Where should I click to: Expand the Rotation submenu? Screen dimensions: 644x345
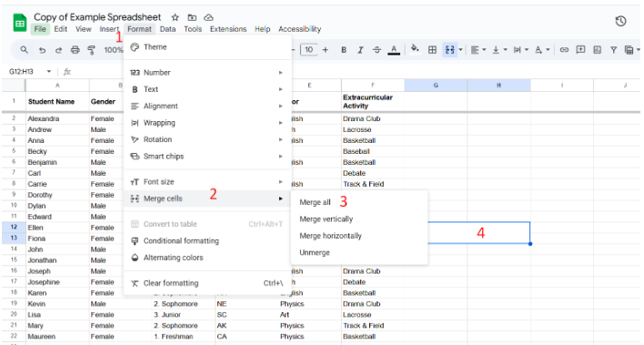click(207, 139)
